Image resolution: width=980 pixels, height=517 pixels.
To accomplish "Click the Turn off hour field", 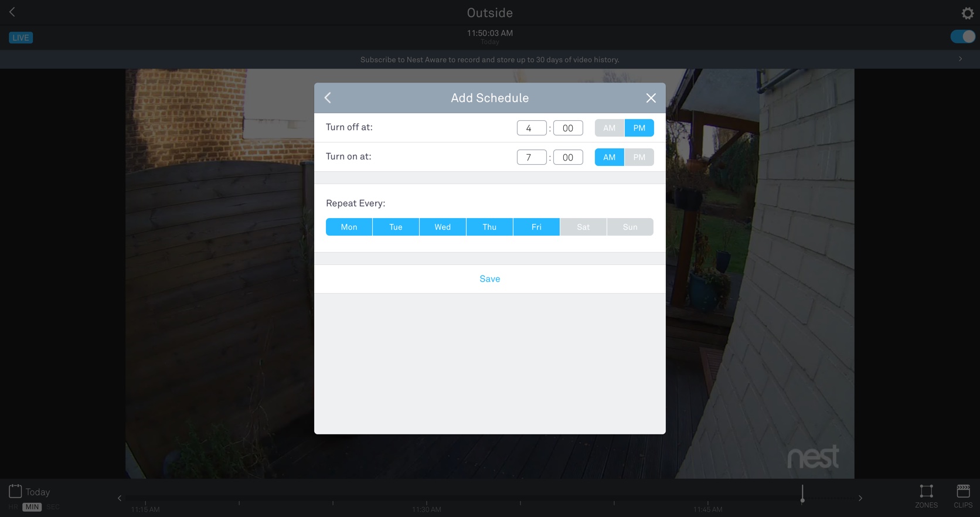I will point(531,128).
